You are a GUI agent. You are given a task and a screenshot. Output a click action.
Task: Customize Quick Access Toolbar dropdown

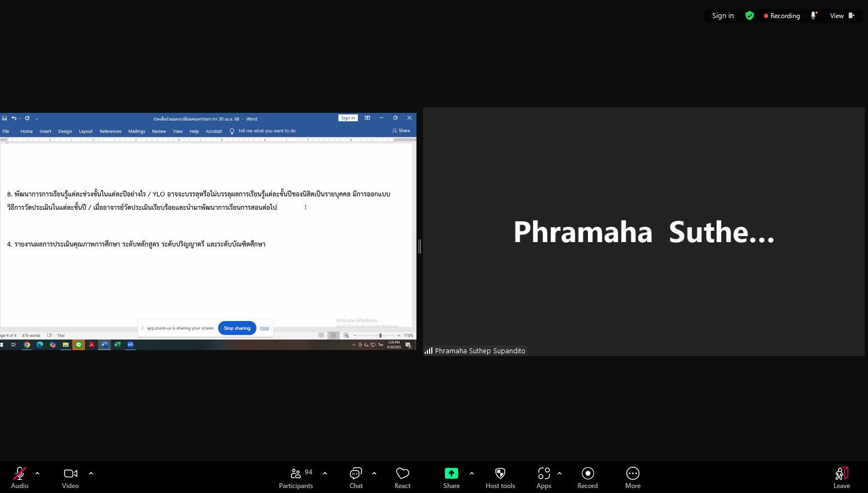click(37, 119)
